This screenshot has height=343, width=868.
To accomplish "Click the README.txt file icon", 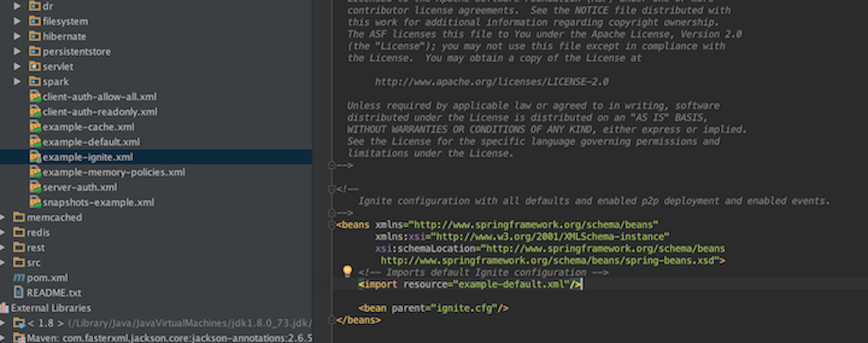I will (x=19, y=292).
